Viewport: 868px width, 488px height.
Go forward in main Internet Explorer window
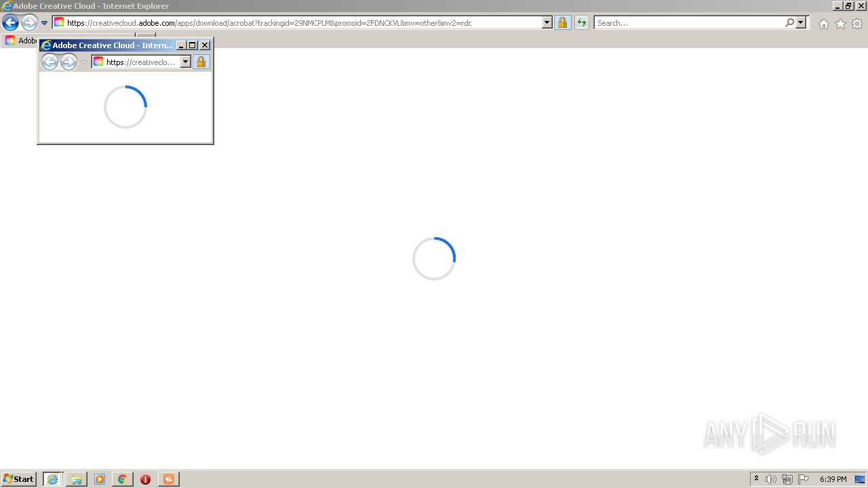pyautogui.click(x=29, y=22)
